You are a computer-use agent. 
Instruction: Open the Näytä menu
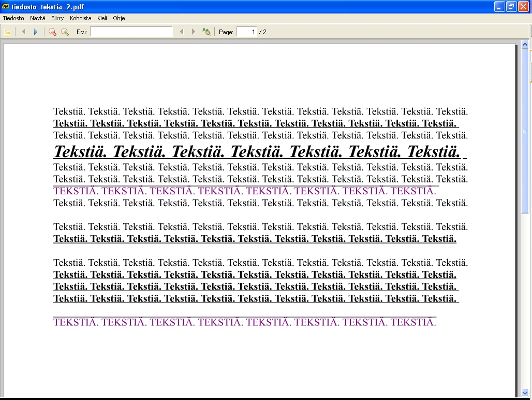pos(37,18)
